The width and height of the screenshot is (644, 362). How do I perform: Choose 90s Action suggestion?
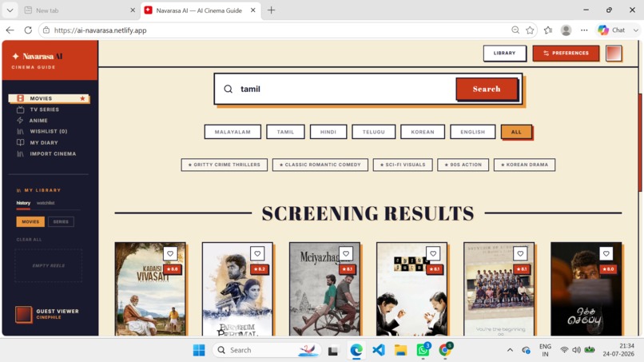tap(463, 165)
